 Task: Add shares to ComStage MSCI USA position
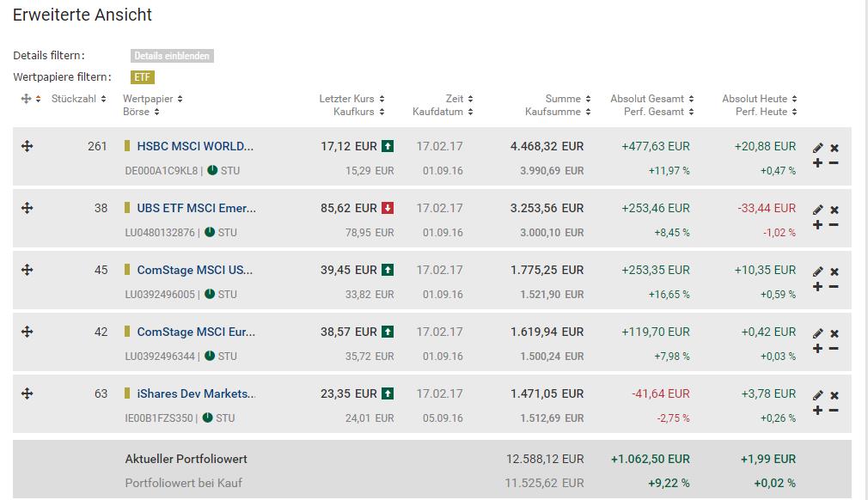(x=817, y=287)
